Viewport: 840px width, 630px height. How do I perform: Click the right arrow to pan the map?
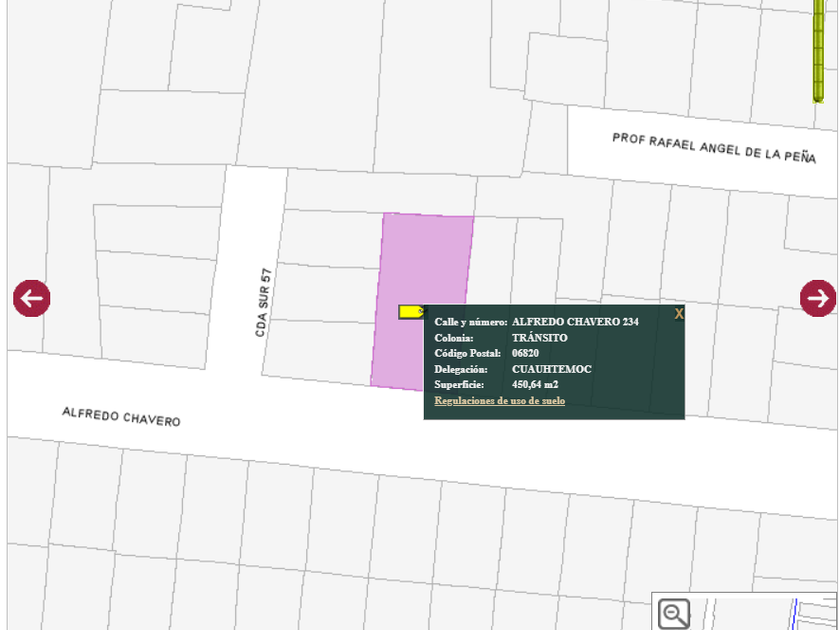click(x=817, y=298)
